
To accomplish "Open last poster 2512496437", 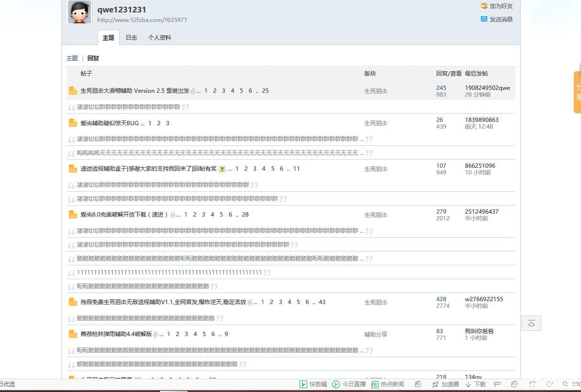I will click(481, 212).
